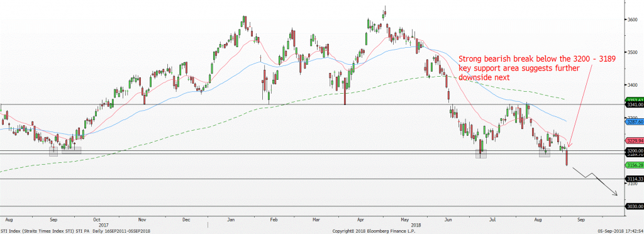Click the blue 3287.60 moving average tag
This screenshot has width=644, height=234.
click(634, 121)
